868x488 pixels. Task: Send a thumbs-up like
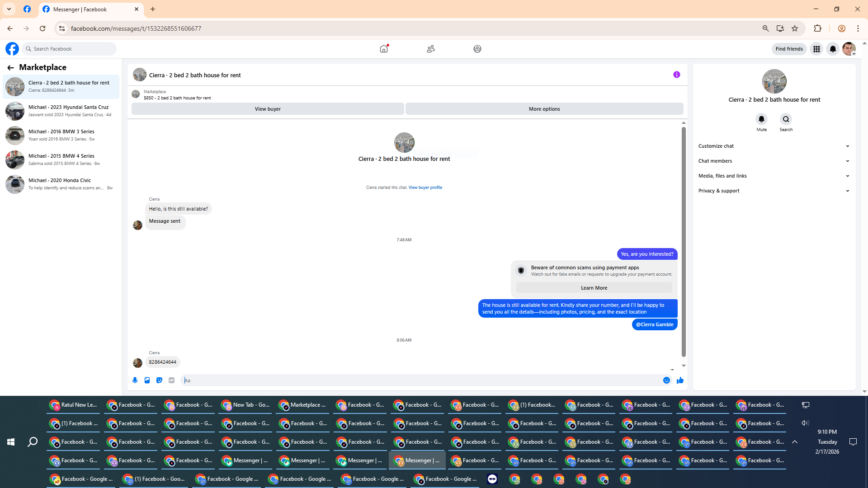click(680, 380)
